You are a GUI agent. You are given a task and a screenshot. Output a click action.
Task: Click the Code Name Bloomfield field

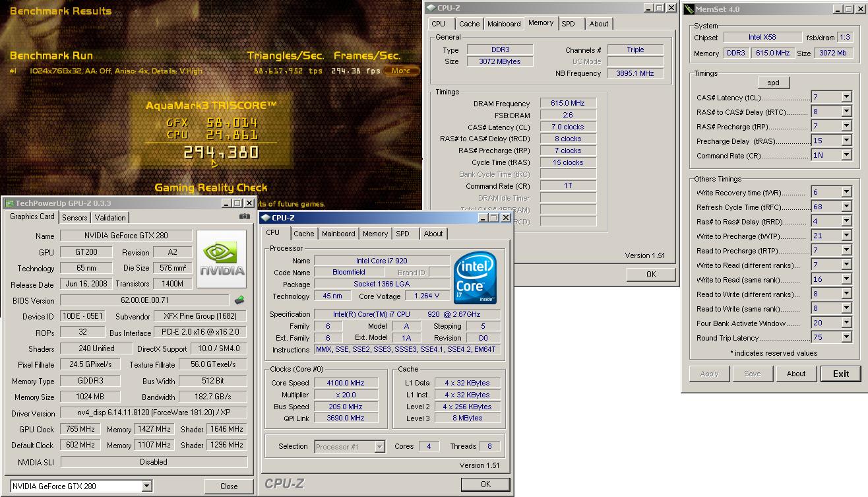349,272
